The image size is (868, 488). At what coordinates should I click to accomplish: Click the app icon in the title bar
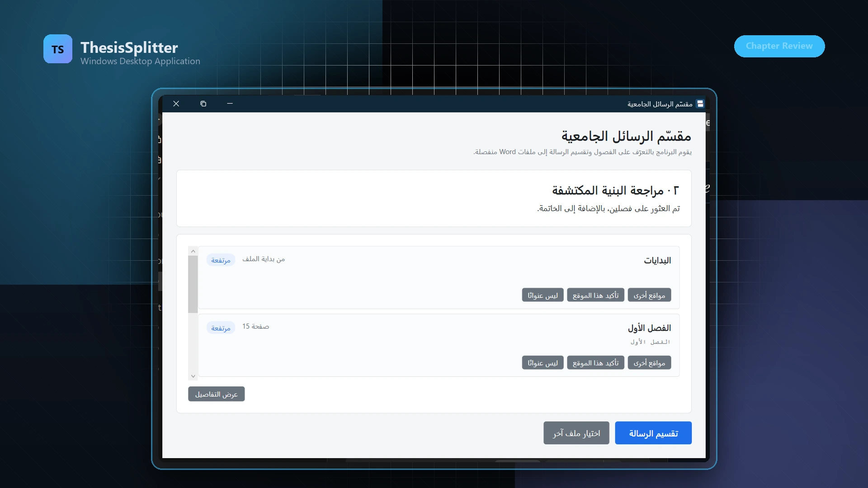pos(700,104)
